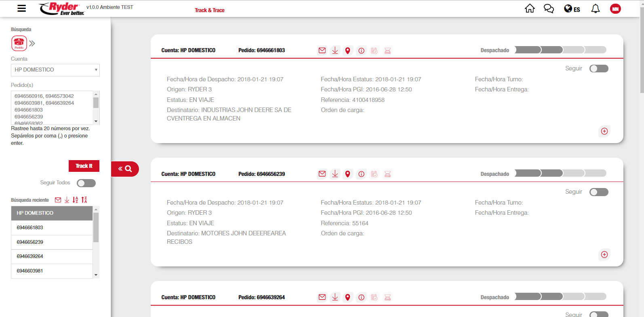The image size is (644, 317).
Task: Show map location for order 6946656239
Action: coord(347,174)
